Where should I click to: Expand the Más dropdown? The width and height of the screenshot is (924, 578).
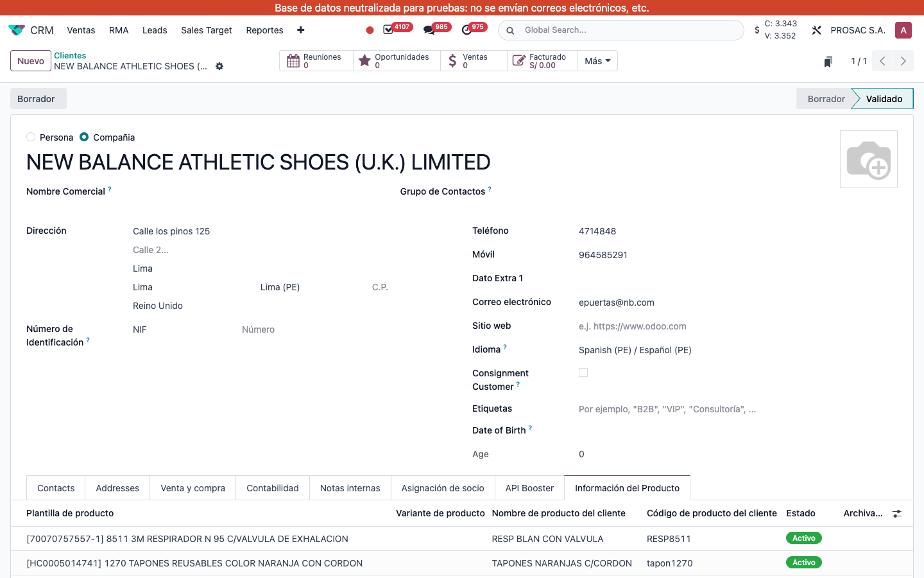(597, 61)
